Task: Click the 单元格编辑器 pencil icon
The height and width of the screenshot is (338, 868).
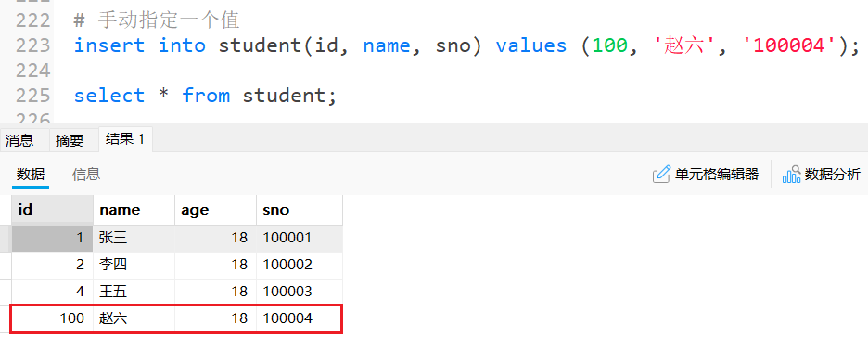Action: pos(661,175)
